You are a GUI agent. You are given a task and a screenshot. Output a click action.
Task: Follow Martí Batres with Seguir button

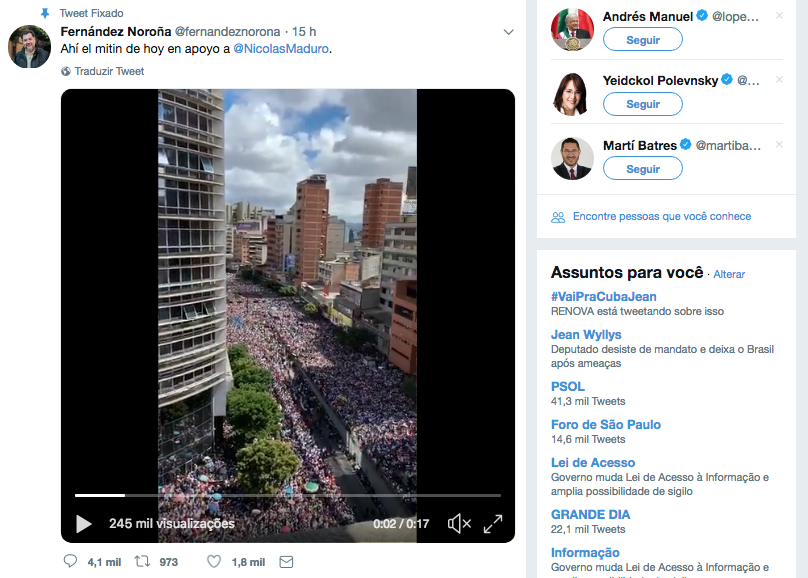coord(643,168)
